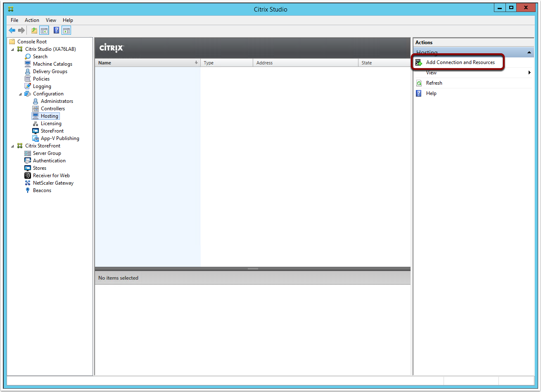The image size is (541, 392).
Task: Select the Hosting tree node
Action: 50,116
